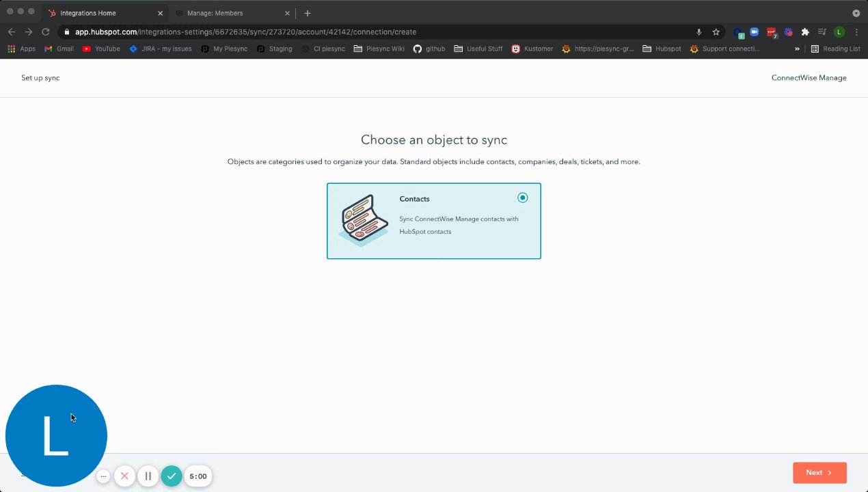Click the 'Set up sync' label

tap(40, 78)
